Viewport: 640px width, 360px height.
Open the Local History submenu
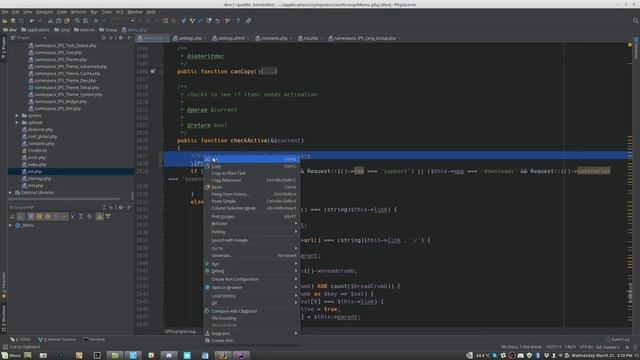click(x=251, y=296)
